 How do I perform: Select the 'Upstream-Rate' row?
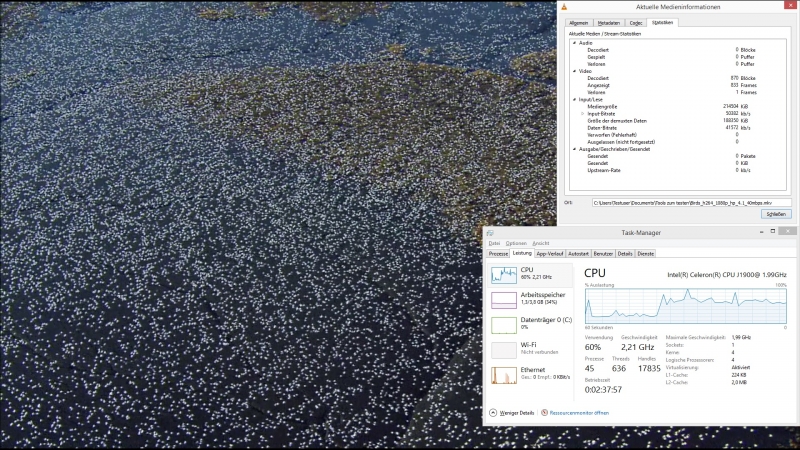coord(679,170)
